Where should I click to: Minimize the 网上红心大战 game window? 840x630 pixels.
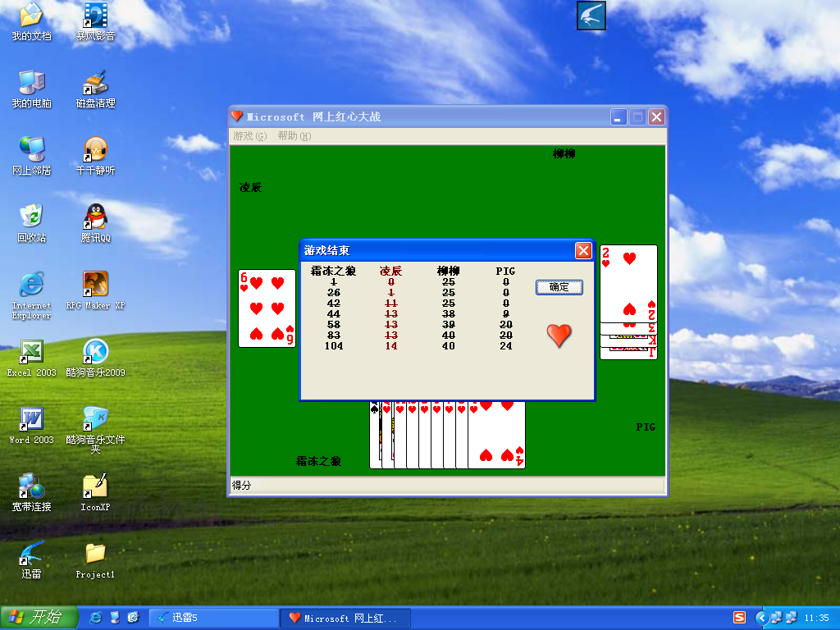[x=619, y=116]
